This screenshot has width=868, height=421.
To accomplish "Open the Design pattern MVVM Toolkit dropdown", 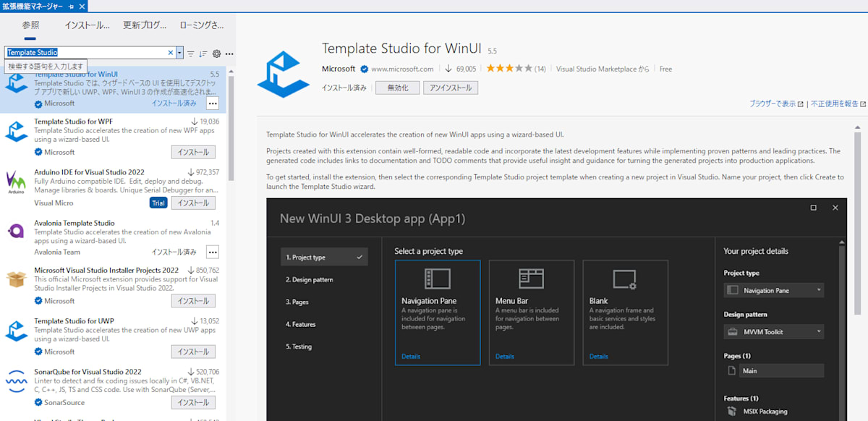I will click(773, 331).
